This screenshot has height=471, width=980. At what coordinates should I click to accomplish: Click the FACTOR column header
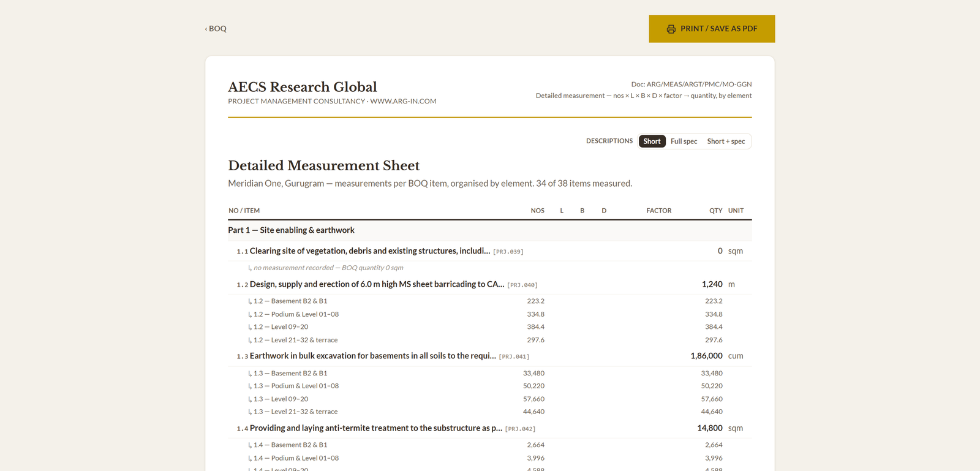[x=659, y=211]
